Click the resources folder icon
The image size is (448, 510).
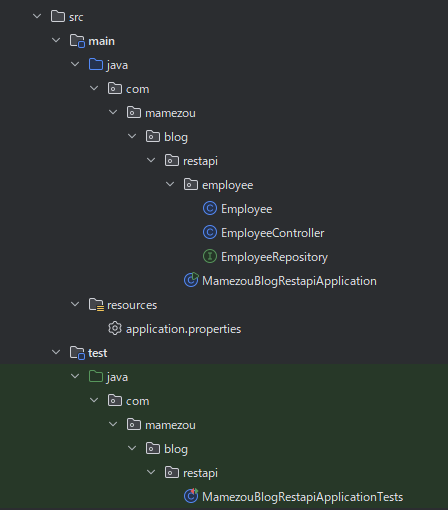96,305
